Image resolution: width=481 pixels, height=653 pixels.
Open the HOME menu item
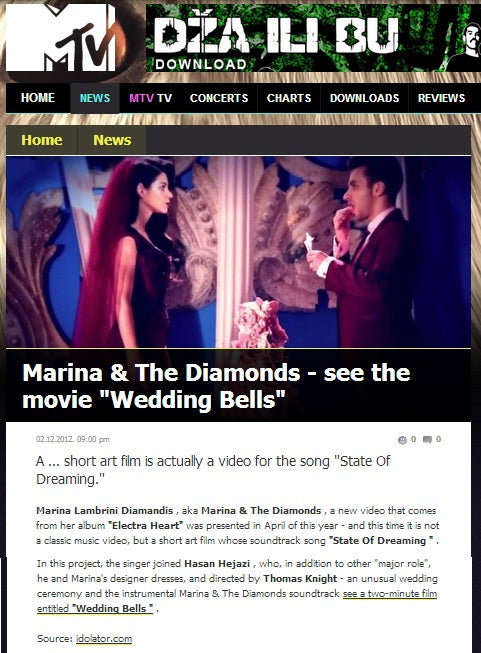click(38, 98)
